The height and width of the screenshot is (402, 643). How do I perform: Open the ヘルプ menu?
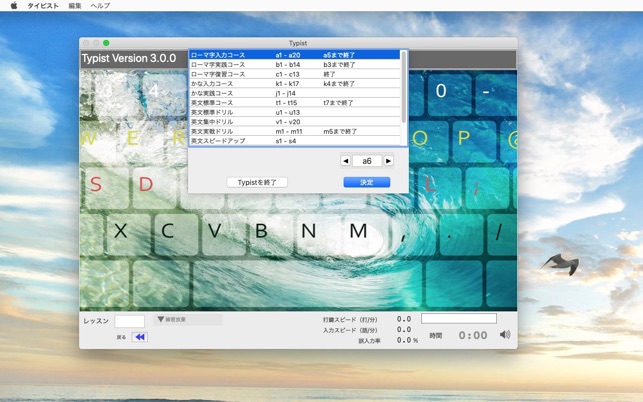coord(100,6)
